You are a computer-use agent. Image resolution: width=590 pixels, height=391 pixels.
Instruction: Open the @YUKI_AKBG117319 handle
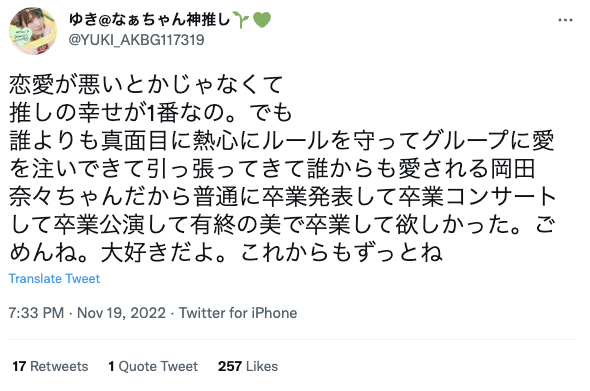click(136, 40)
